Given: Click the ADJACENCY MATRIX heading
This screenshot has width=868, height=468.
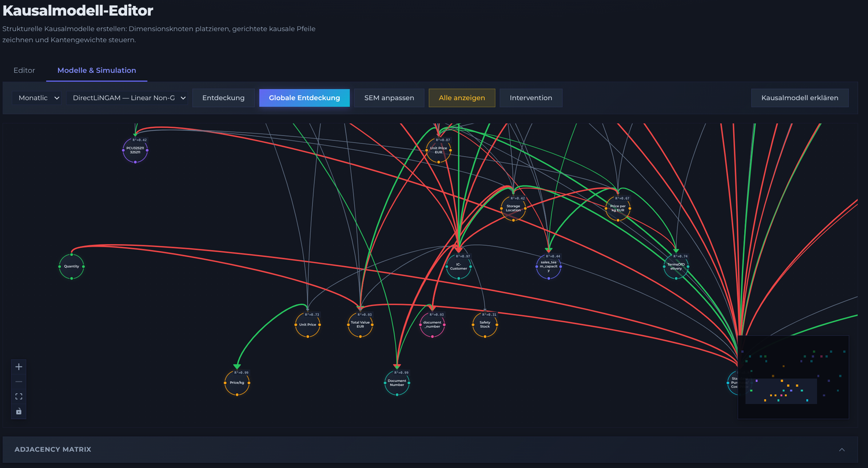Looking at the screenshot, I should (53, 449).
